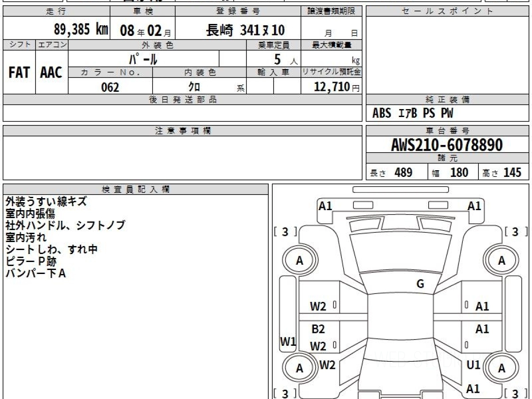The image size is (532, 399).
Task: Select the inspection date 08年02月
Action: (145, 31)
